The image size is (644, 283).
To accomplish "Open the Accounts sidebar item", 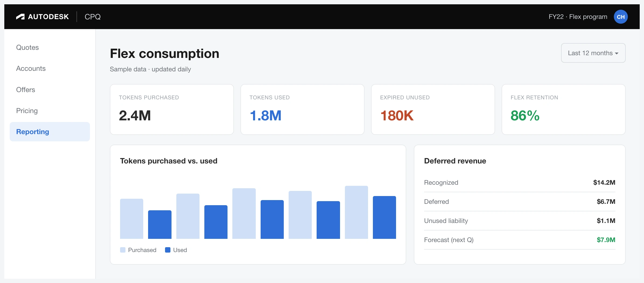I will click(50, 68).
